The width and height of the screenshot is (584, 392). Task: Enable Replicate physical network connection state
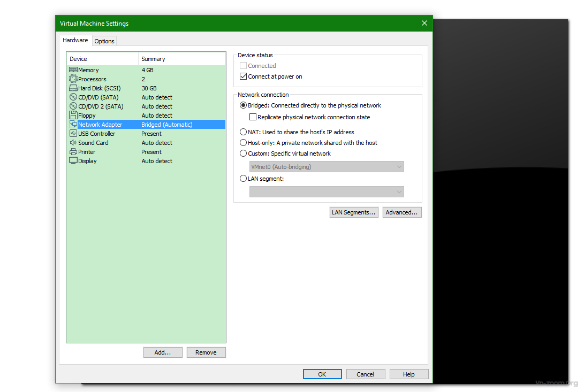(253, 117)
